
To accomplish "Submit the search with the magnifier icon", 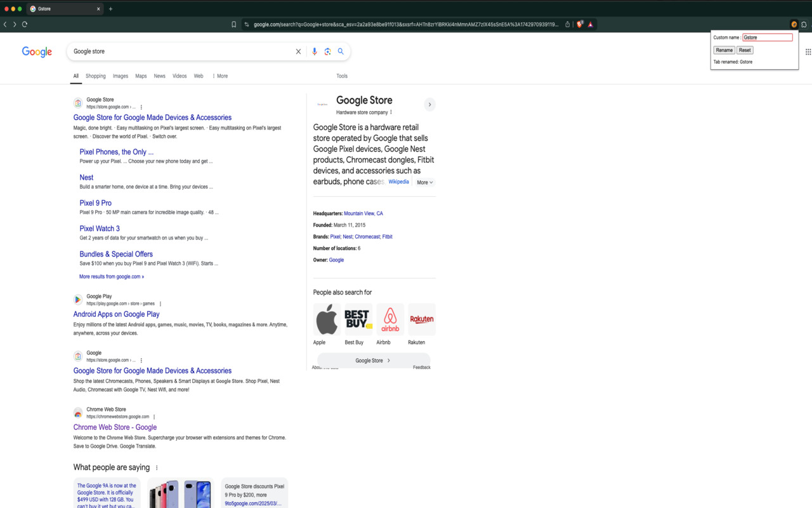I will (341, 51).
